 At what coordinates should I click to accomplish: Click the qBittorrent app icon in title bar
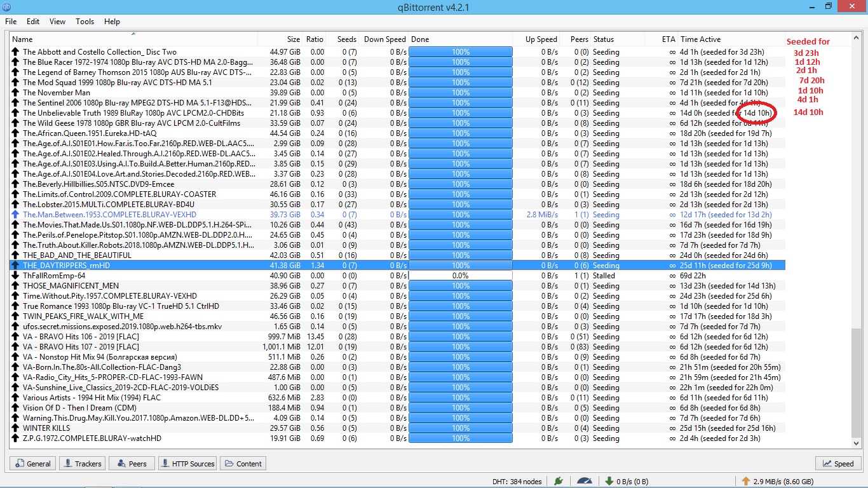pyautogui.click(x=6, y=6)
